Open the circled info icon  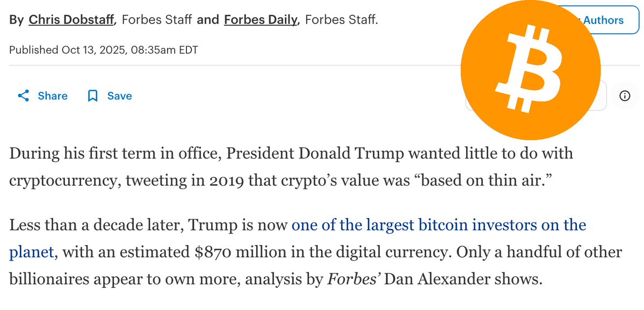(624, 96)
